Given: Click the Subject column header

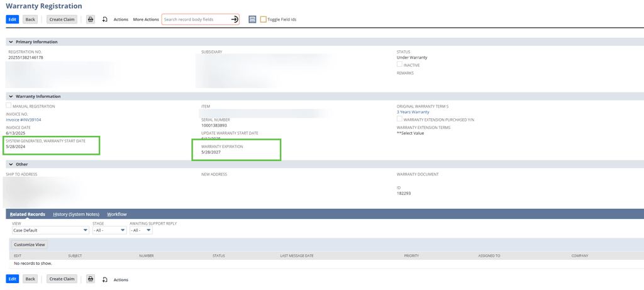Looking at the screenshot, I should coord(75,255).
